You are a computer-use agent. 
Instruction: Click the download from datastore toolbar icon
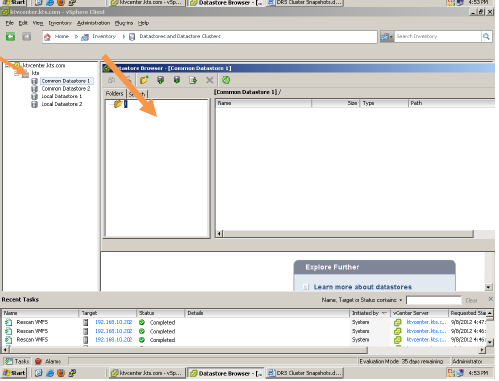tap(177, 80)
